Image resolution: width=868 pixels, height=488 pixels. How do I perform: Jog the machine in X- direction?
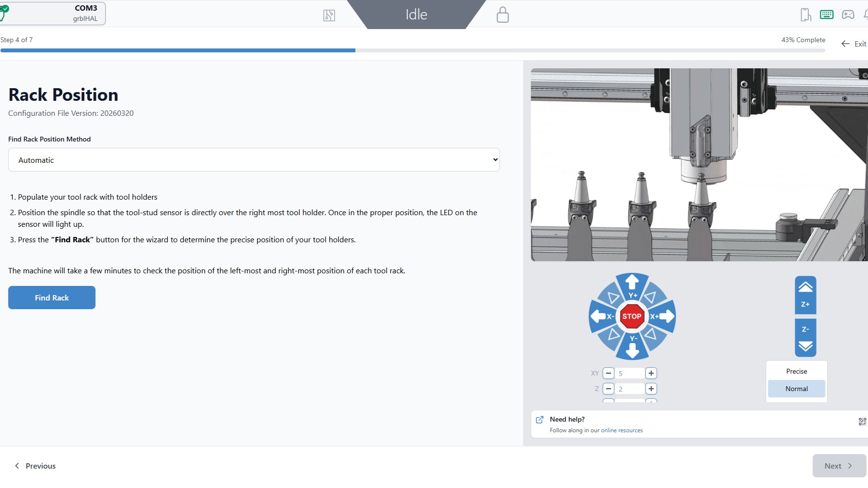point(599,316)
